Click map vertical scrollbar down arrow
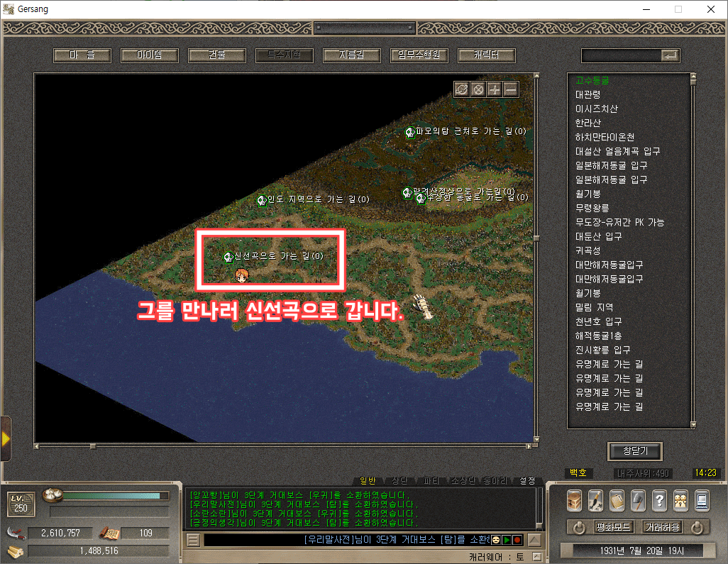Viewport: 728px width, 564px height. (536, 439)
